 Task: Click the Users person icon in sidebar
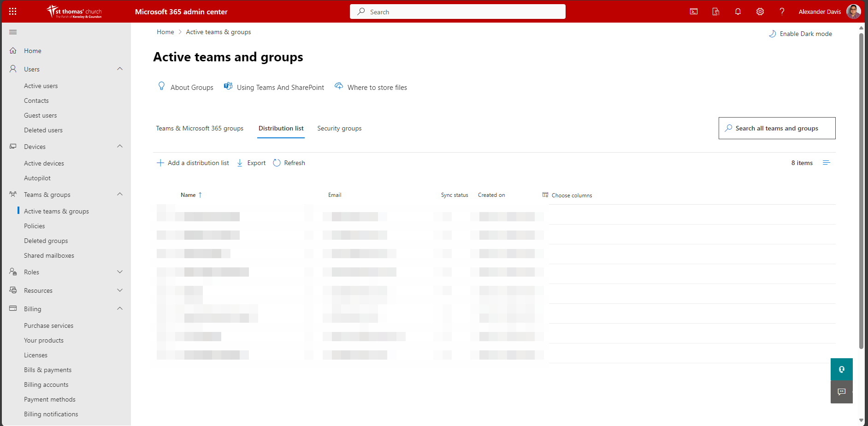(13, 69)
